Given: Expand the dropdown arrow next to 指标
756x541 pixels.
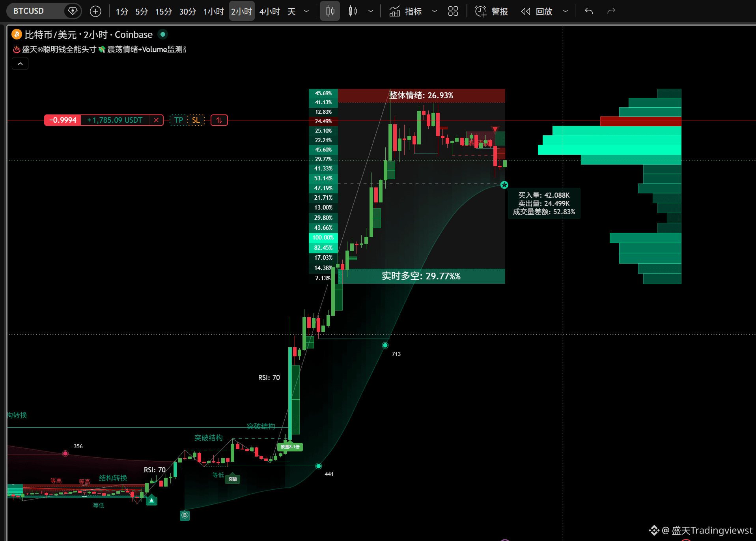Looking at the screenshot, I should point(435,11).
